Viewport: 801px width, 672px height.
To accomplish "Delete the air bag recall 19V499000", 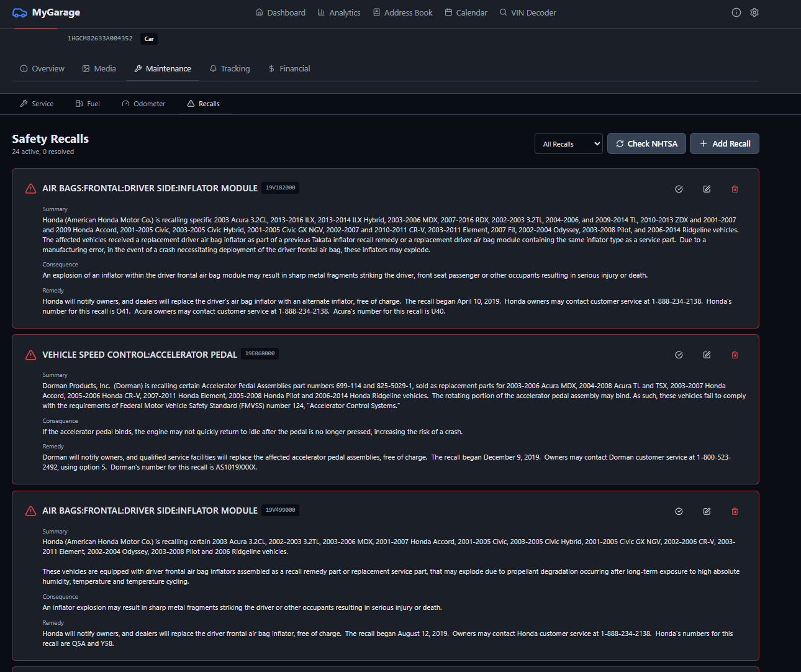I will [x=735, y=511].
